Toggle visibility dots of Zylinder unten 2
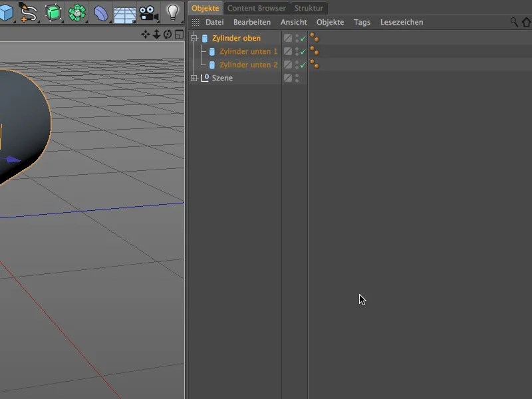 297,65
